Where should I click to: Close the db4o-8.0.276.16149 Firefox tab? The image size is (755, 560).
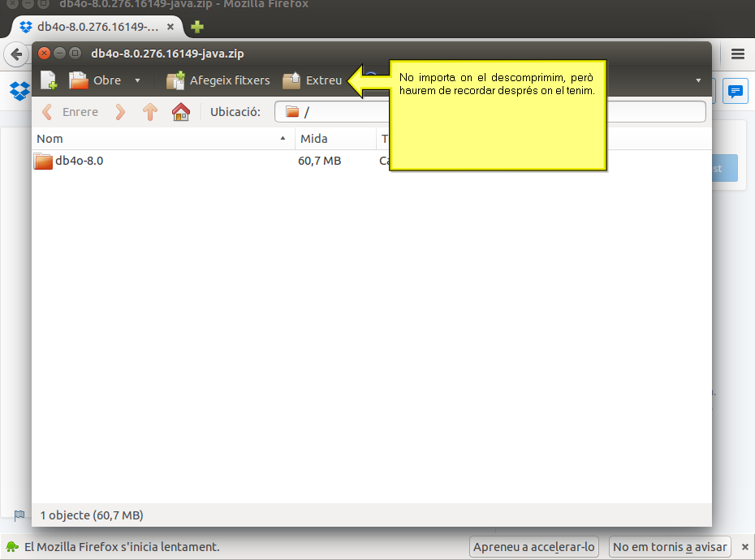[170, 27]
